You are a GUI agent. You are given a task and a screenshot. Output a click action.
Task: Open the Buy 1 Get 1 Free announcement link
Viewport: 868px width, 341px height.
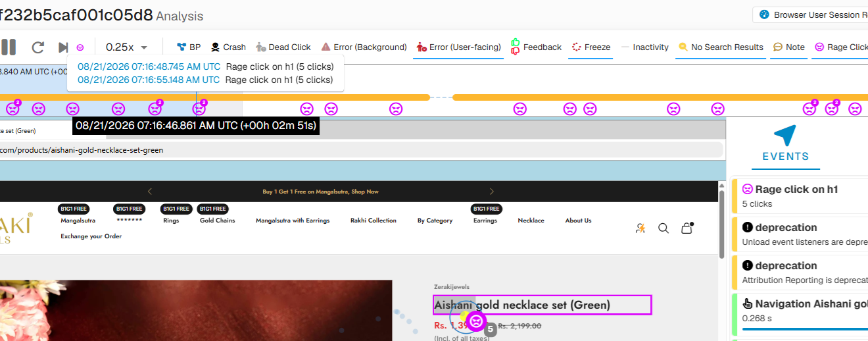coord(320,192)
